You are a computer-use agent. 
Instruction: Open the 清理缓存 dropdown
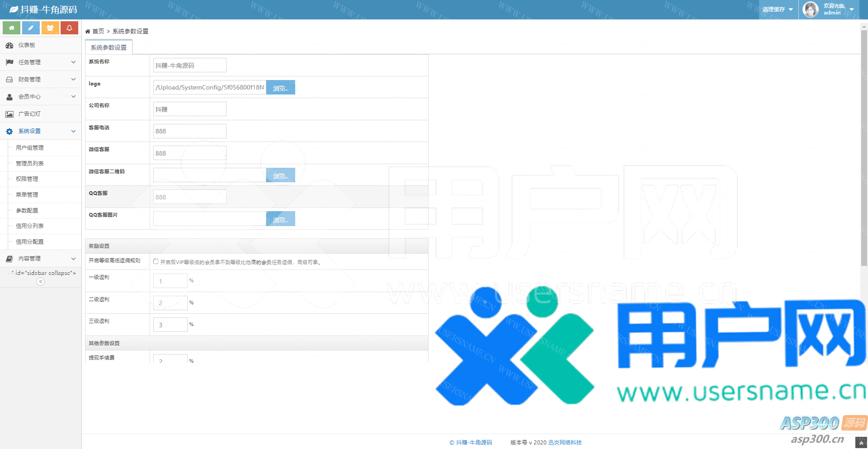778,9
